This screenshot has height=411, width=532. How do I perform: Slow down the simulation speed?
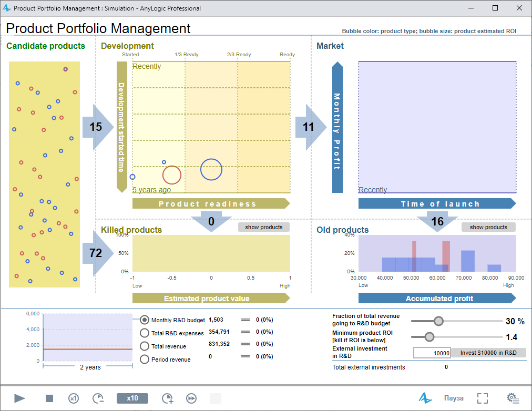click(x=98, y=398)
